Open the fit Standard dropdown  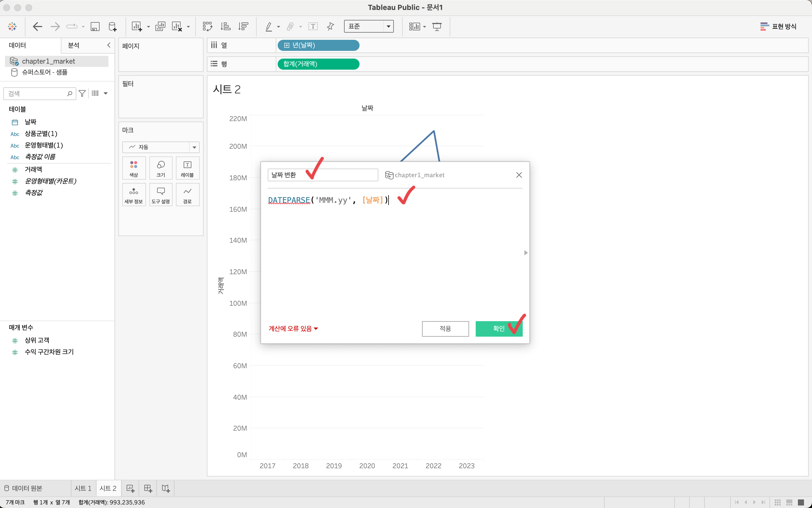coord(369,26)
